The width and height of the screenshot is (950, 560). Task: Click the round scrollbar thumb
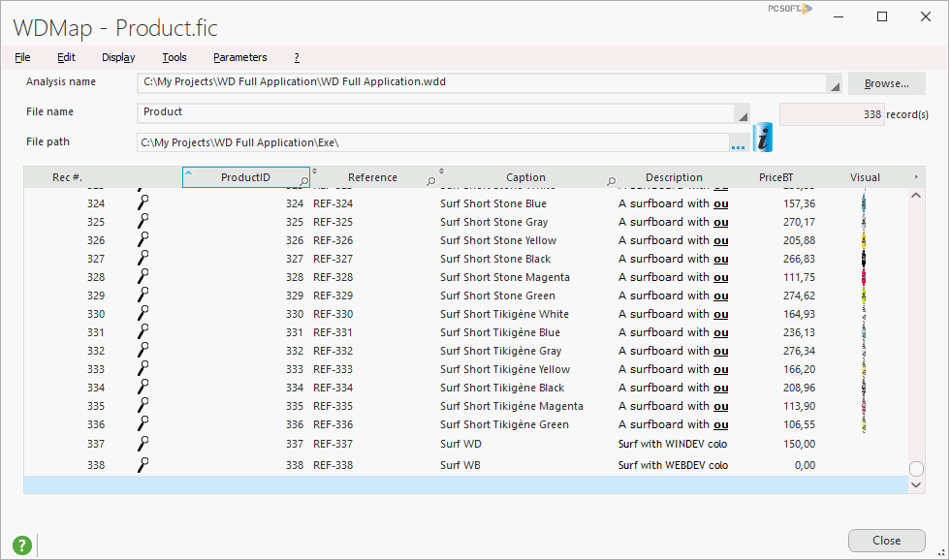917,469
